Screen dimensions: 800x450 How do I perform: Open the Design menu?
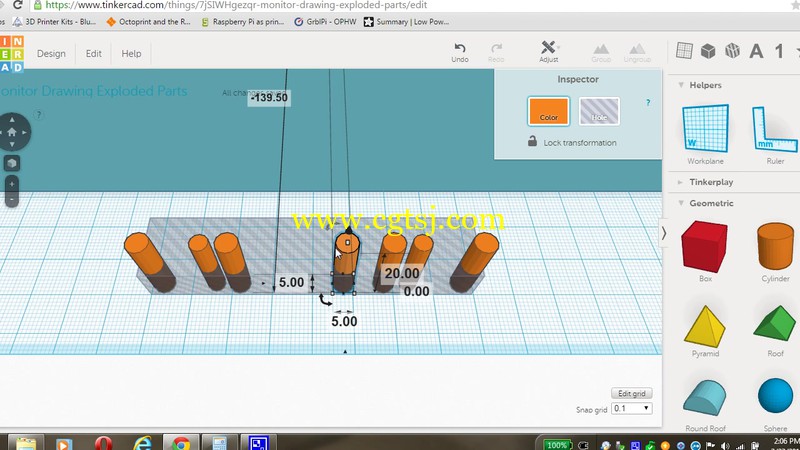point(51,54)
